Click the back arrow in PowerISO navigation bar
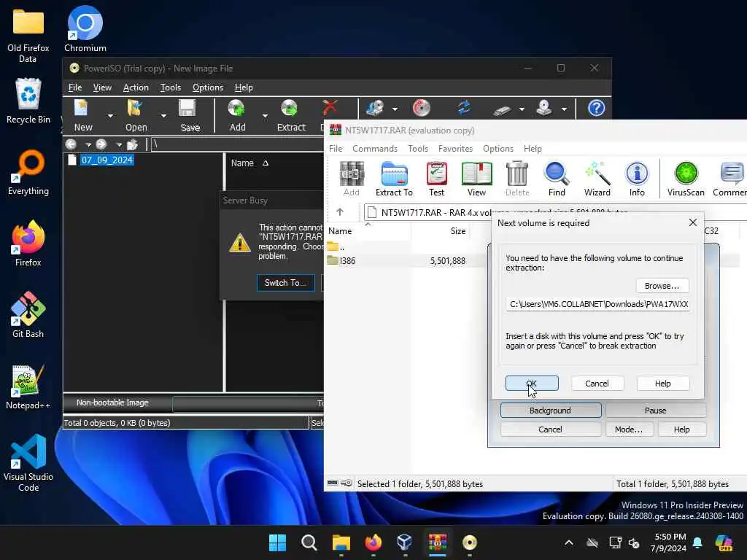Image resolution: width=747 pixels, height=560 pixels. pos(71,144)
